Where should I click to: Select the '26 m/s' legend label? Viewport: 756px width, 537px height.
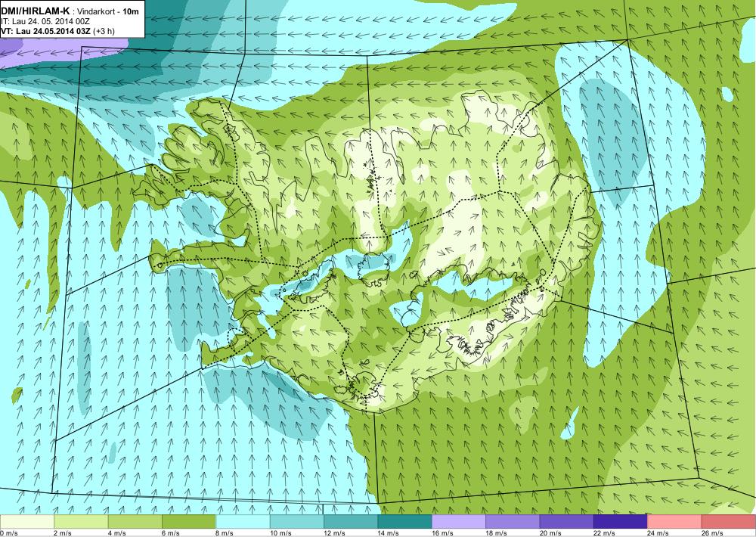pyautogui.click(x=713, y=533)
